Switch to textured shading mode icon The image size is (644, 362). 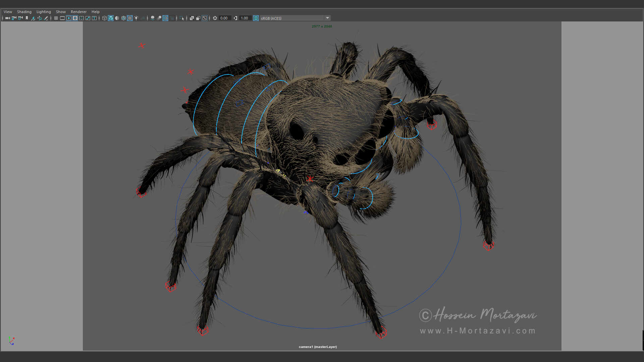(x=123, y=18)
